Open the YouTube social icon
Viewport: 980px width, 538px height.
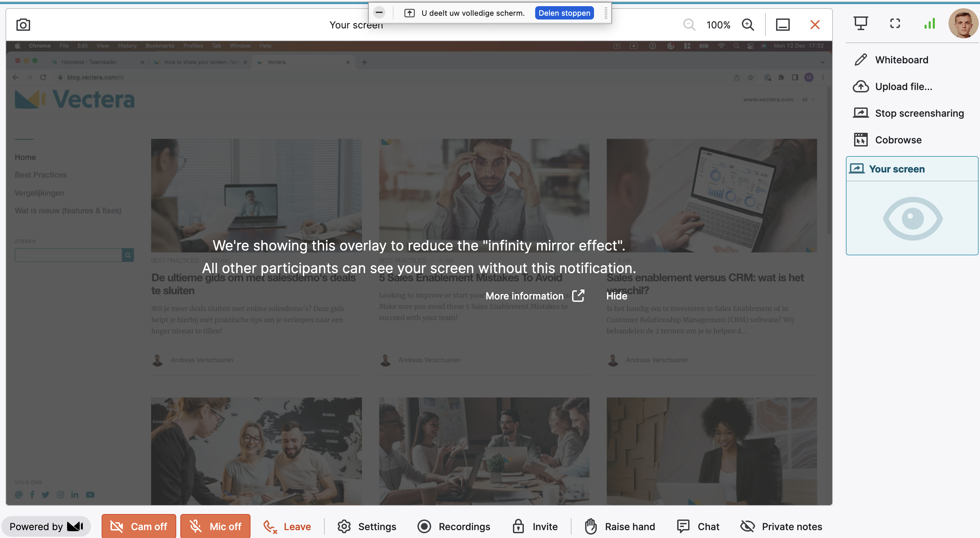pyautogui.click(x=90, y=494)
